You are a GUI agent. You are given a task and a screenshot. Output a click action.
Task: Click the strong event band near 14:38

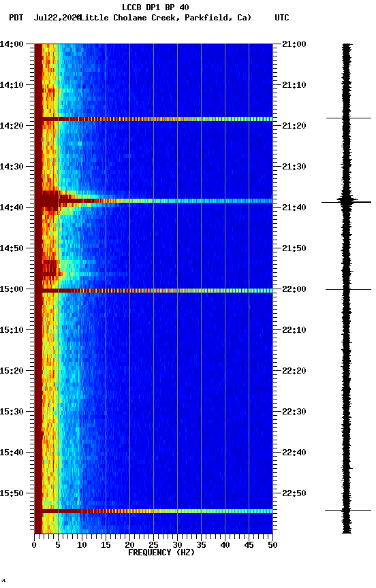tap(153, 201)
